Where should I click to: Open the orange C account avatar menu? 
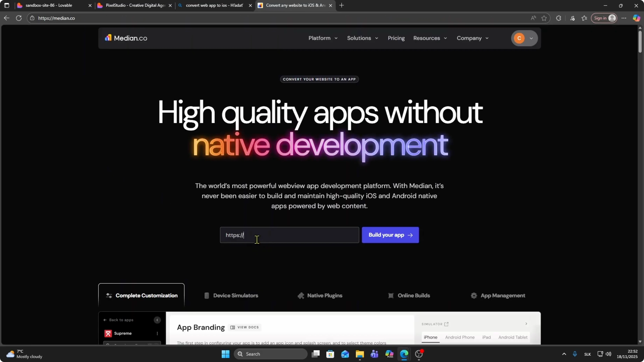pyautogui.click(x=524, y=38)
